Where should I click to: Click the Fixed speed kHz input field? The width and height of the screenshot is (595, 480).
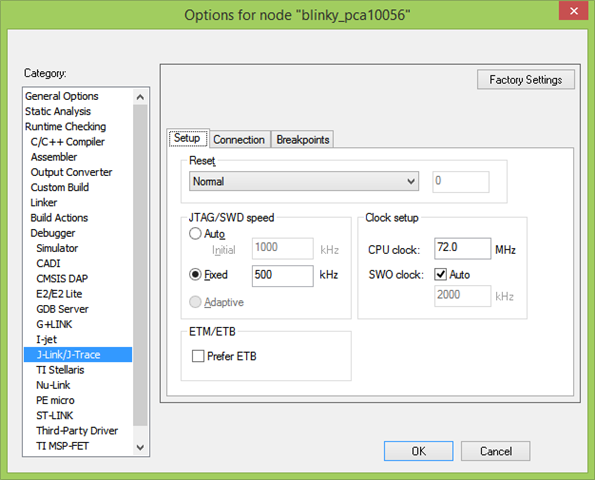point(283,275)
